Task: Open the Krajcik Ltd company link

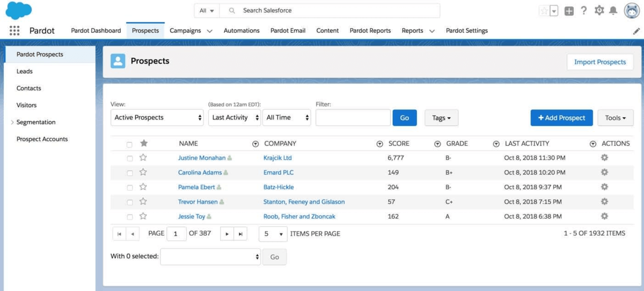Action: pos(277,158)
